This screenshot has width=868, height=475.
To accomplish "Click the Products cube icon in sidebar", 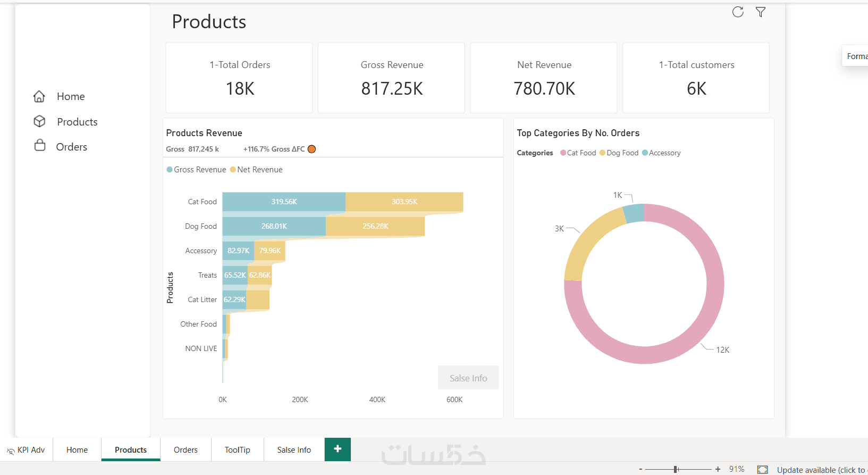I will pos(39,121).
